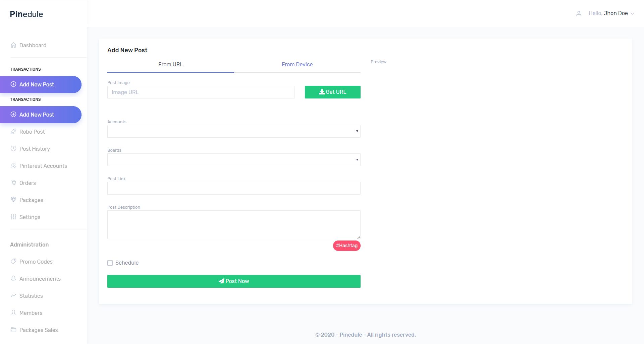The image size is (644, 344).
Task: Click the Dashboard home icon
Action: pos(13,45)
